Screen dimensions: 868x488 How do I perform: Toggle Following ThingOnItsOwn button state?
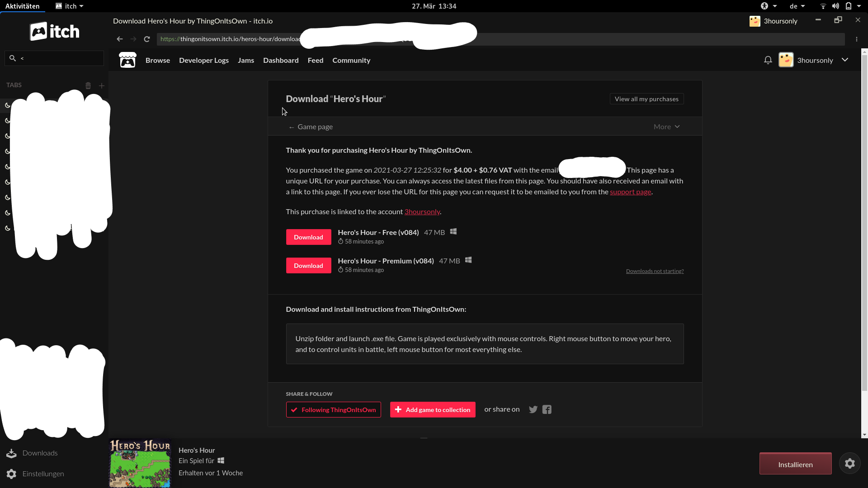tap(333, 409)
